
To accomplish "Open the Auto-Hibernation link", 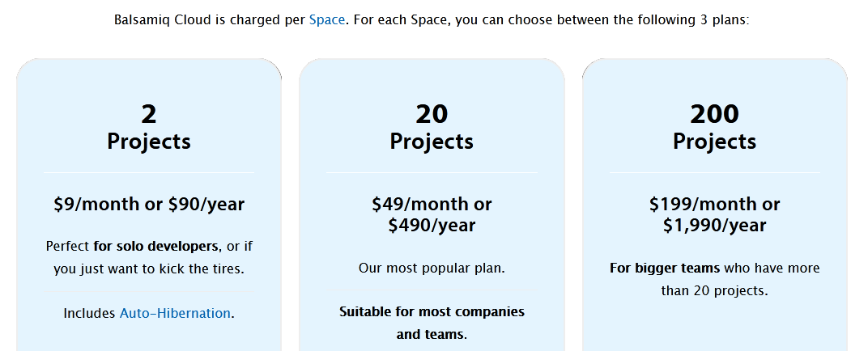I will click(x=175, y=314).
